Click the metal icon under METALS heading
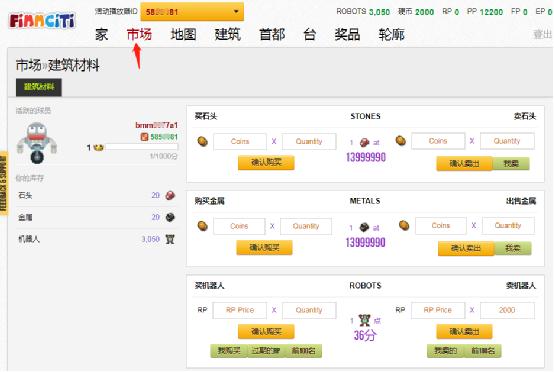Image resolution: width=554 pixels, height=372 pixels. 364,227
